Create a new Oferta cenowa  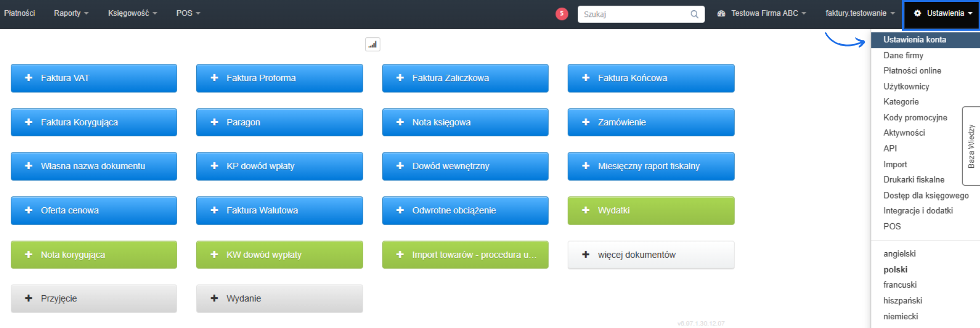pyautogui.click(x=94, y=211)
